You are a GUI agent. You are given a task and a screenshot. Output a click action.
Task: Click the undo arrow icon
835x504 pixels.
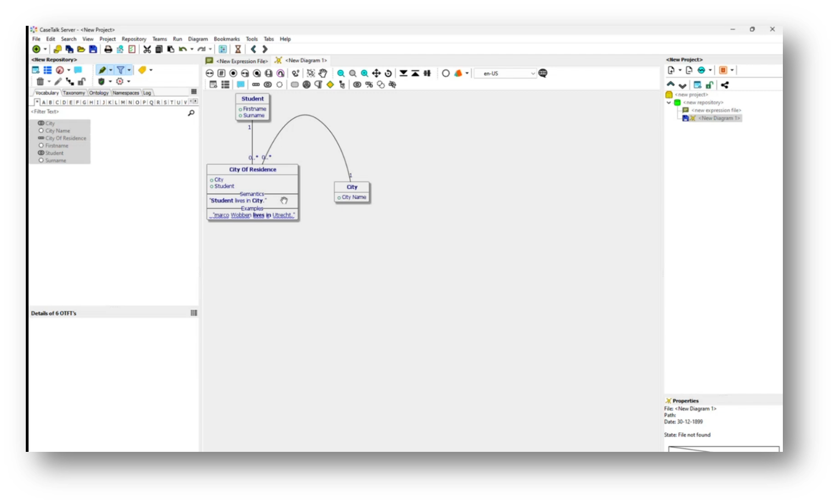[x=183, y=49]
